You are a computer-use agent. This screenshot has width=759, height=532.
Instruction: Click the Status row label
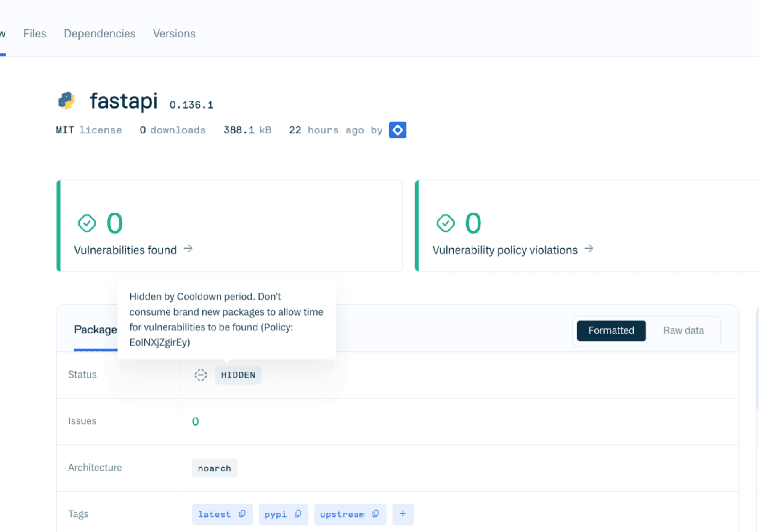[82, 375]
